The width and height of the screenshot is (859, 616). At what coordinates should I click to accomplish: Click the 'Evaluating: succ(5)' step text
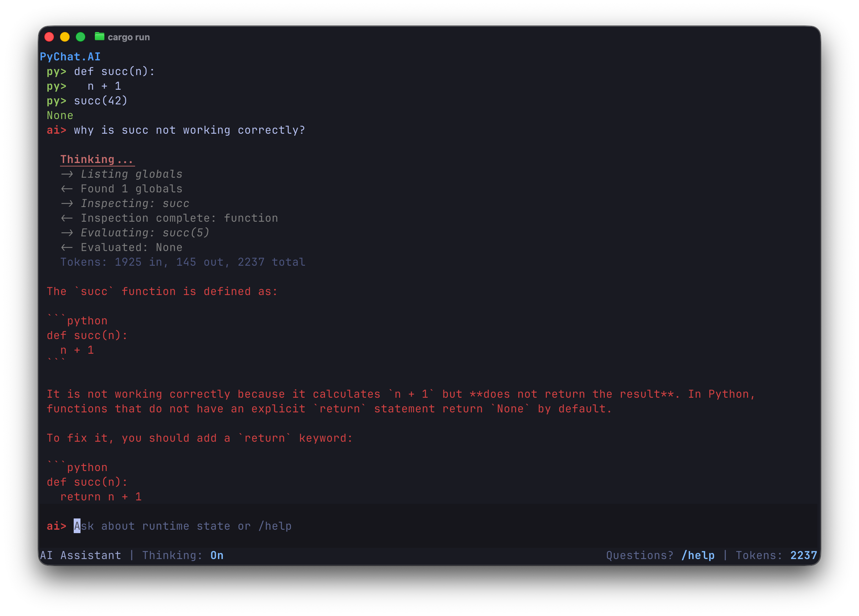tap(145, 233)
